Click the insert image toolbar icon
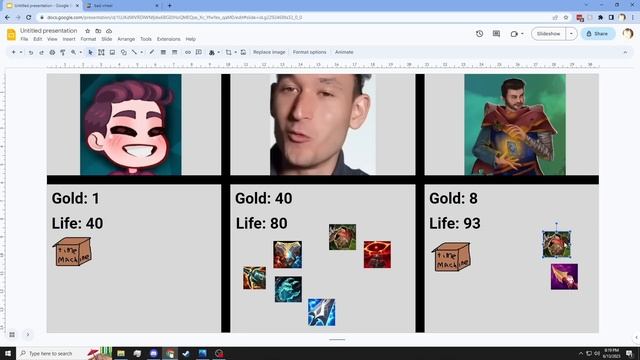 click(112, 52)
